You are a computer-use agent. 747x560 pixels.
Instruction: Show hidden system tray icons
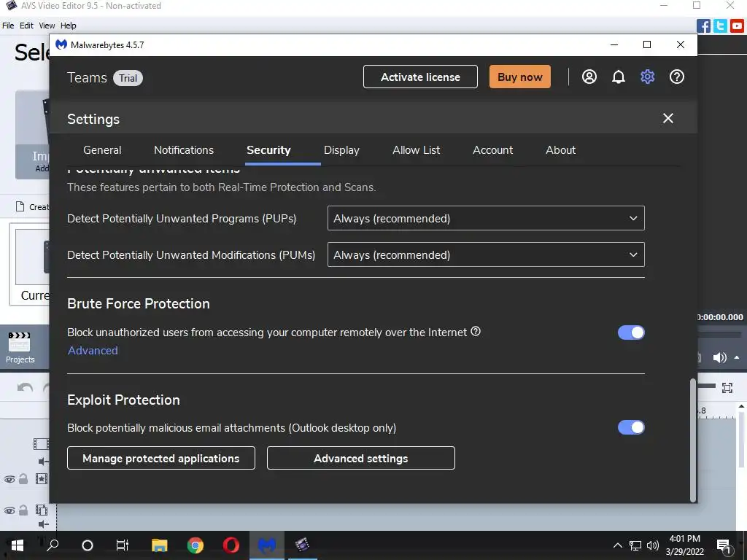pyautogui.click(x=617, y=545)
